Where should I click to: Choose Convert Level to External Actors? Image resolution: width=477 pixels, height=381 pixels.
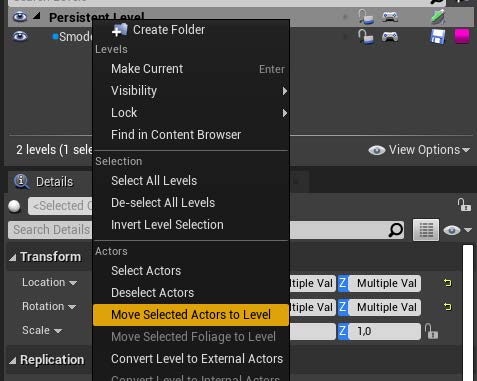[191, 359]
